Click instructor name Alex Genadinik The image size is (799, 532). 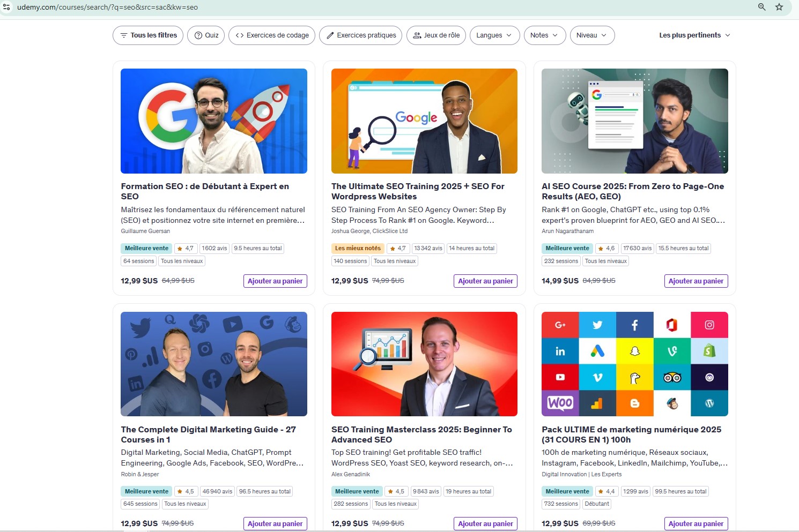(x=351, y=474)
